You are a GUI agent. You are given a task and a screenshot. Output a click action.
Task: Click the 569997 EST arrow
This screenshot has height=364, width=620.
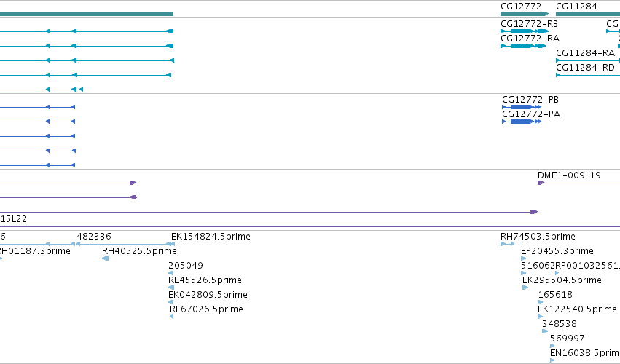pyautogui.click(x=552, y=346)
